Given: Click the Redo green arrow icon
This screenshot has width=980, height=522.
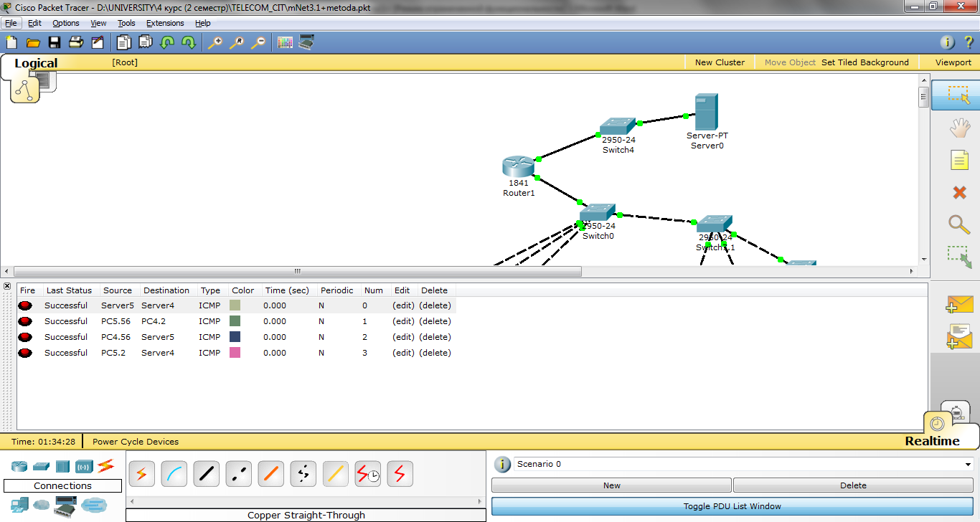Looking at the screenshot, I should (189, 43).
